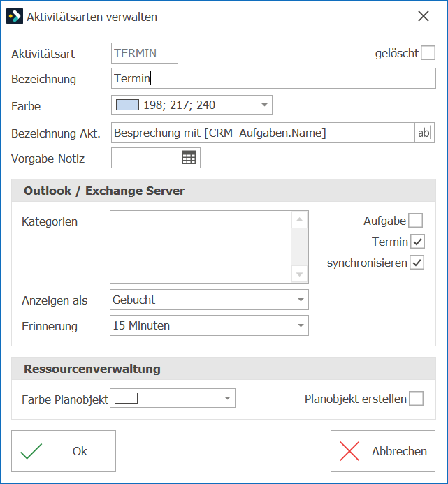Uncheck the Termin checkbox
Viewport: 448px width, 484px height.
point(417,242)
